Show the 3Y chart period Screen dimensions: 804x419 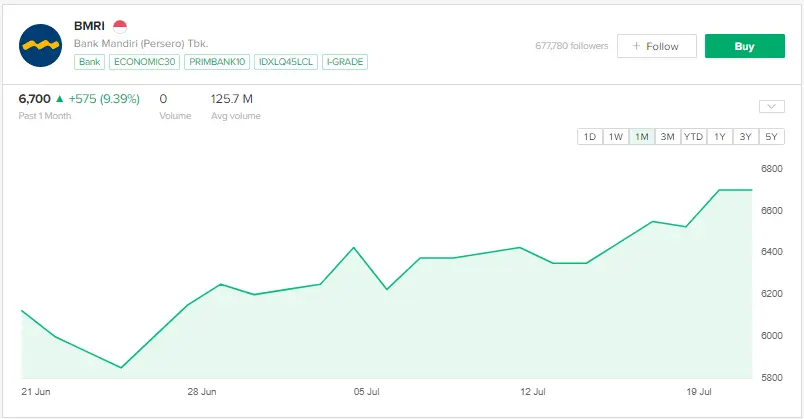pyautogui.click(x=745, y=137)
